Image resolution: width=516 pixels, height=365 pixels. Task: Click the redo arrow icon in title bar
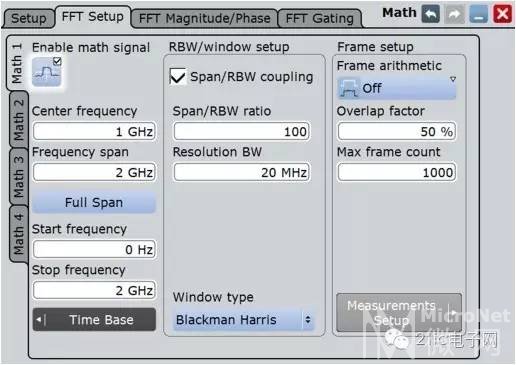(x=455, y=14)
